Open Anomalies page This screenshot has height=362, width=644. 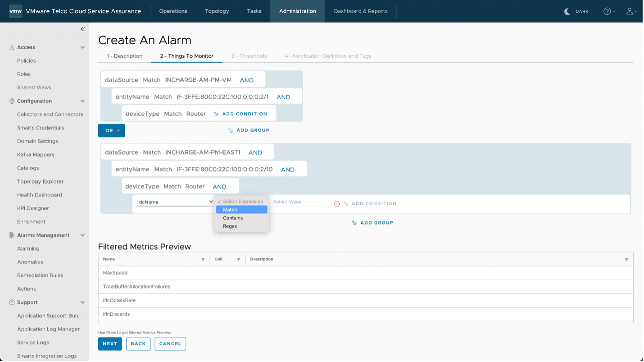tap(30, 262)
